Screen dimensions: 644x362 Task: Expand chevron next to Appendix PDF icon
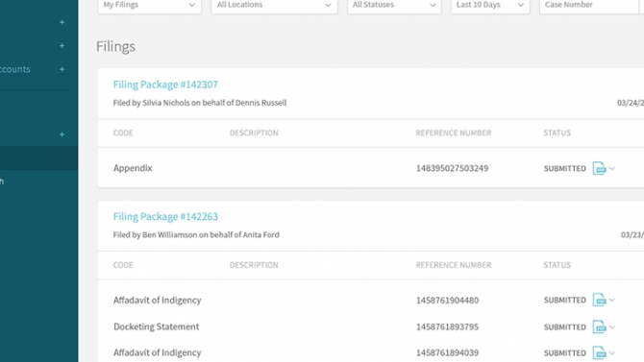click(x=612, y=168)
